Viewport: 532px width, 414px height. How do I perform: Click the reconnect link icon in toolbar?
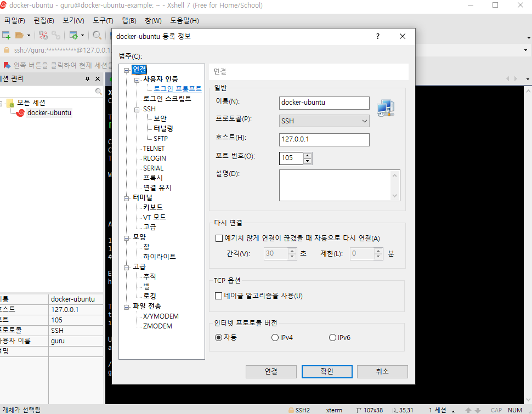[x=56, y=35]
